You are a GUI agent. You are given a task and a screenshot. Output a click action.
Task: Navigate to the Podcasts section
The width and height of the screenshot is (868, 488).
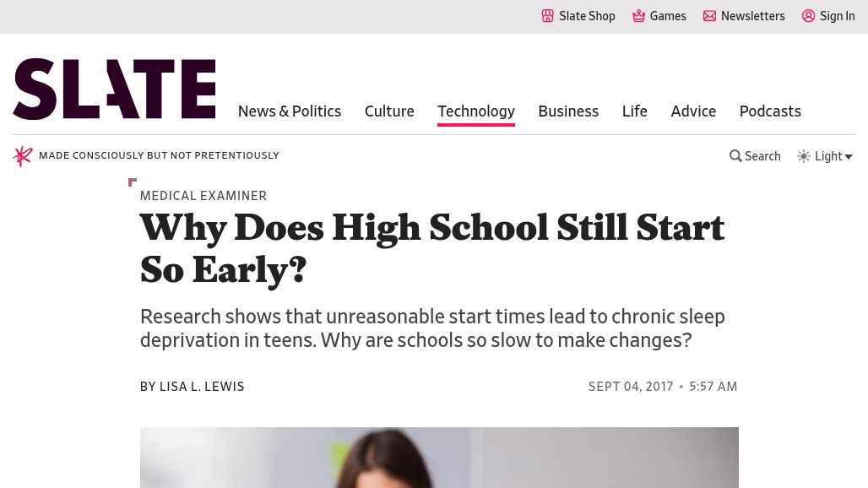coord(770,111)
